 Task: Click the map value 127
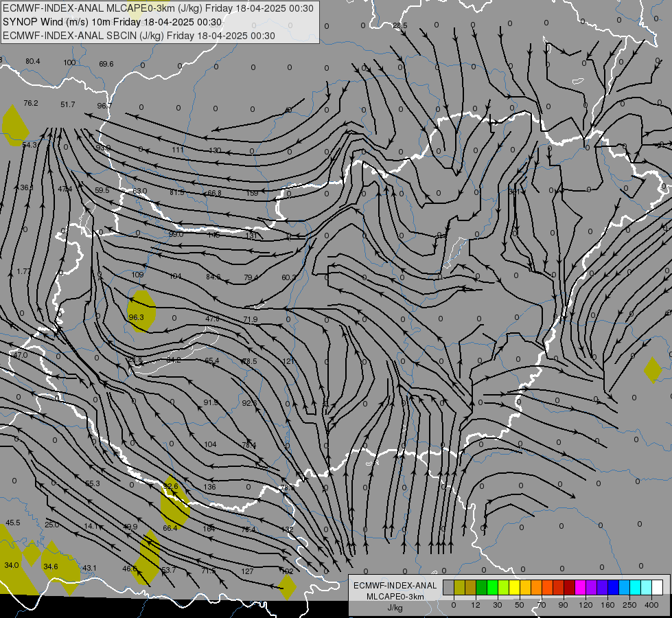[247, 571]
